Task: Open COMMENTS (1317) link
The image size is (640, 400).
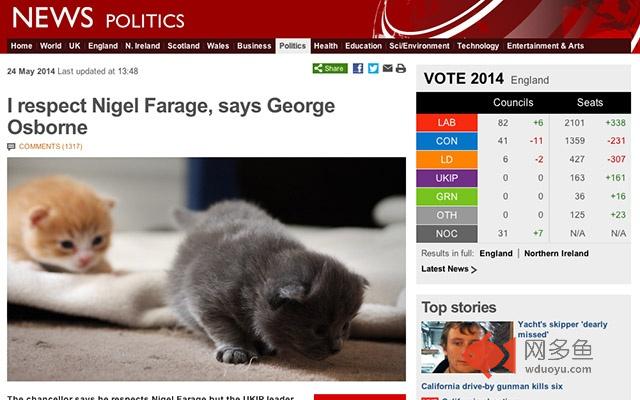Action: (51, 147)
